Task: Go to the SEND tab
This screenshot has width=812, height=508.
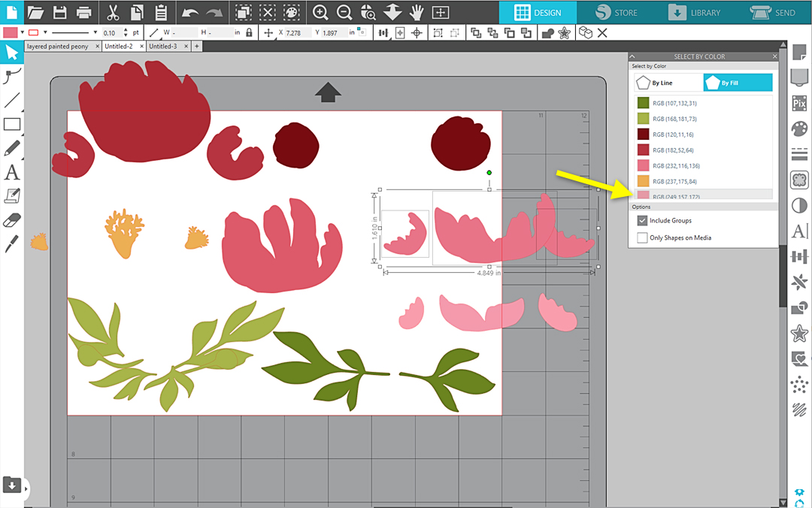Action: tap(773, 13)
